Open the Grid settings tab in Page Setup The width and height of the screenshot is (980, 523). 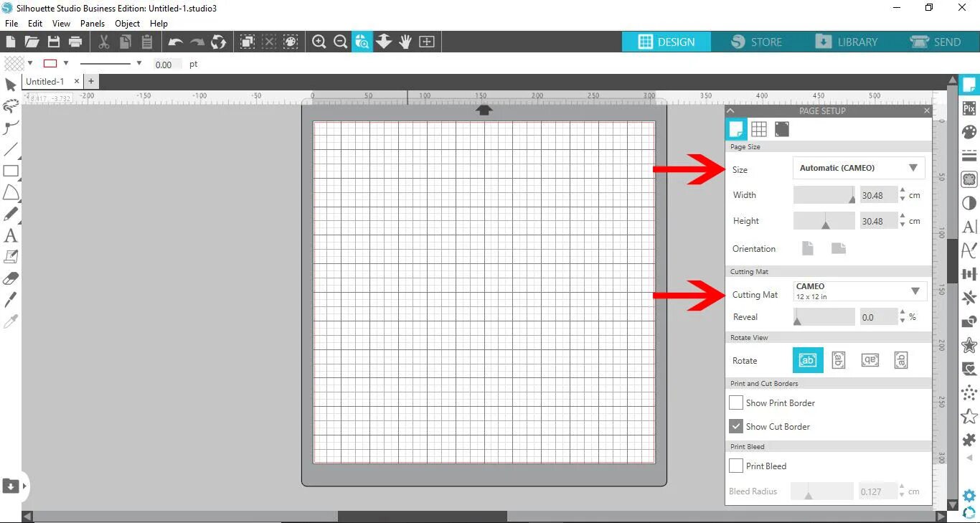pos(759,129)
